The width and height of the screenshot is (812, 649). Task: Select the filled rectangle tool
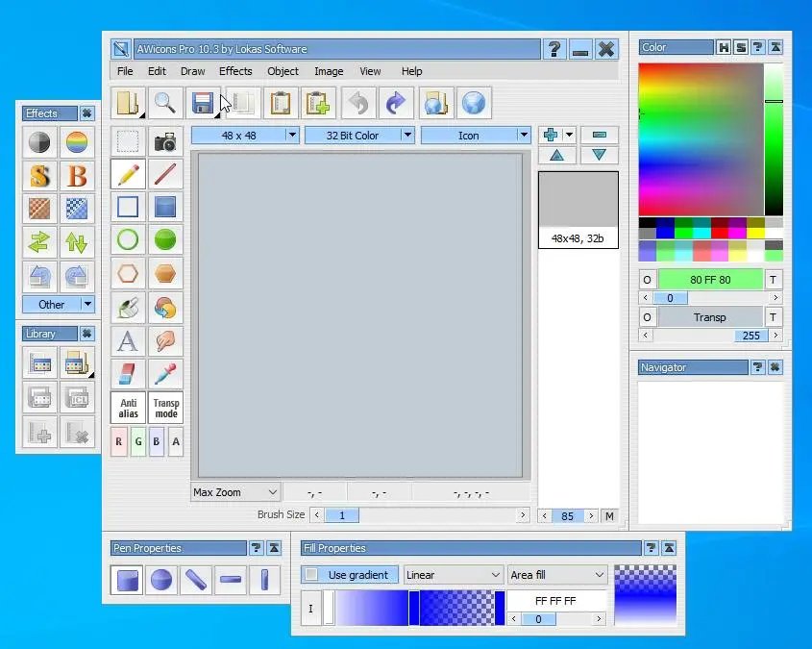165,207
